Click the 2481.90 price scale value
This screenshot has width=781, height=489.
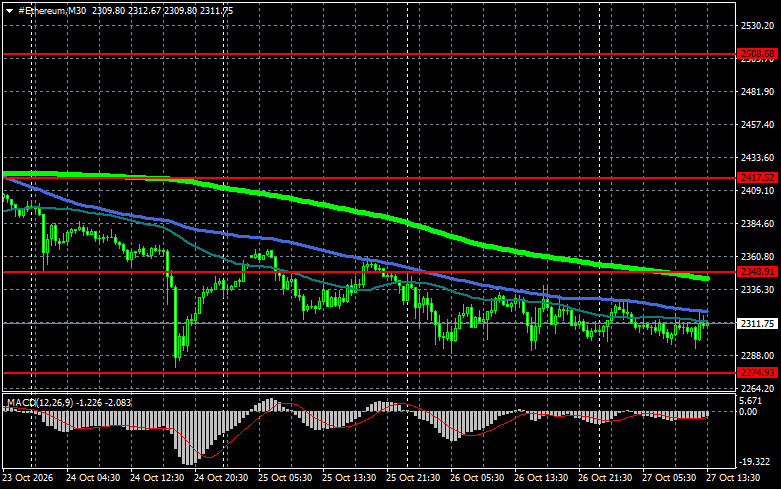(758, 92)
